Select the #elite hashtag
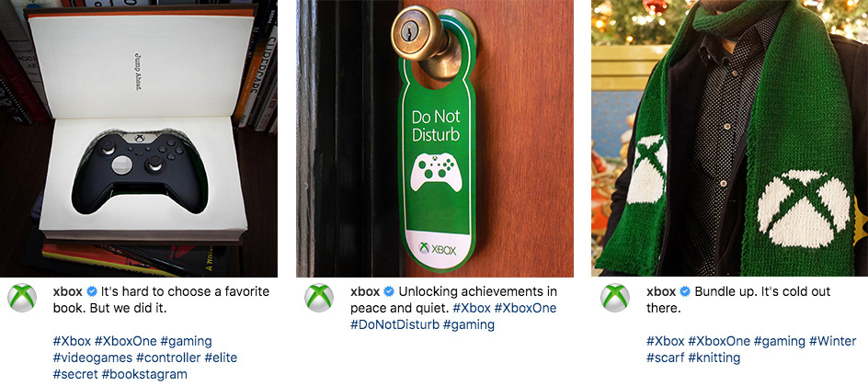The height and width of the screenshot is (386, 868). [x=221, y=358]
